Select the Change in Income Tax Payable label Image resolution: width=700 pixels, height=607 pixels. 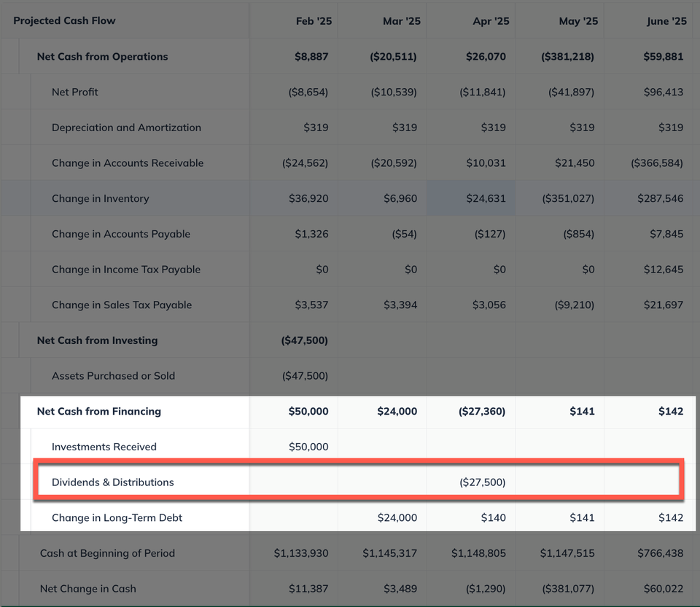[x=126, y=270]
